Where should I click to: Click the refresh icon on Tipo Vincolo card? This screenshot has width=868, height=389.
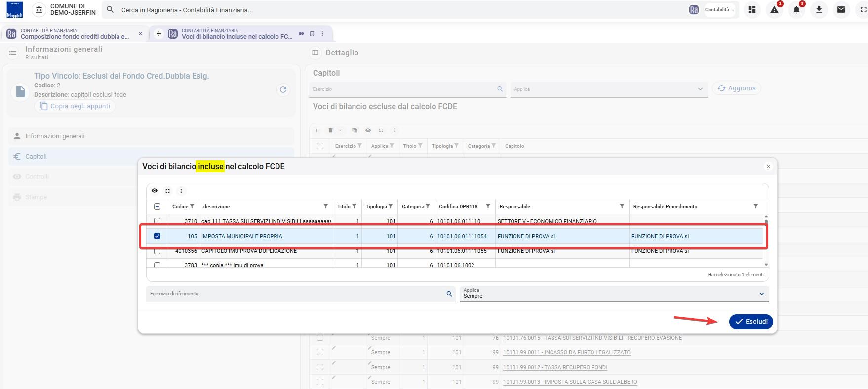point(283,89)
